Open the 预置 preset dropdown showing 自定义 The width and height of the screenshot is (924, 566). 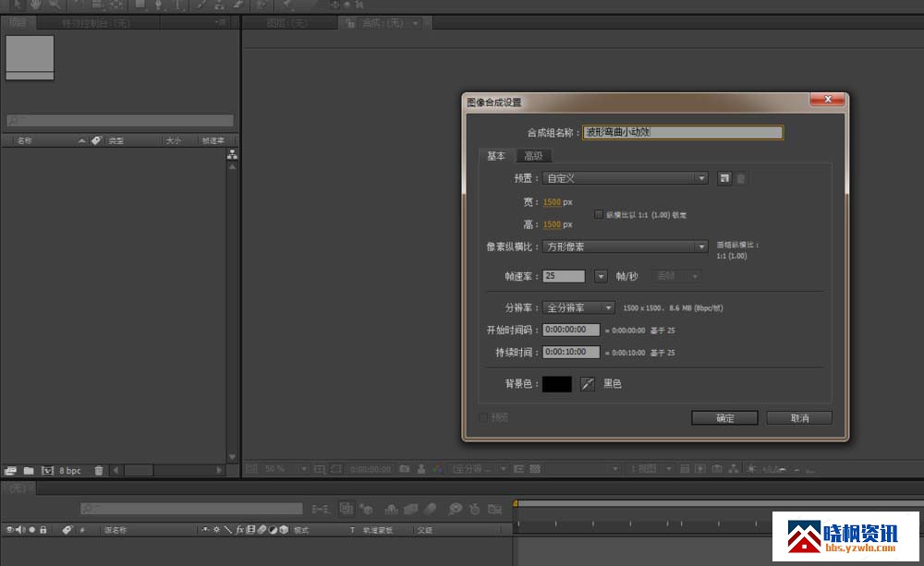click(625, 178)
